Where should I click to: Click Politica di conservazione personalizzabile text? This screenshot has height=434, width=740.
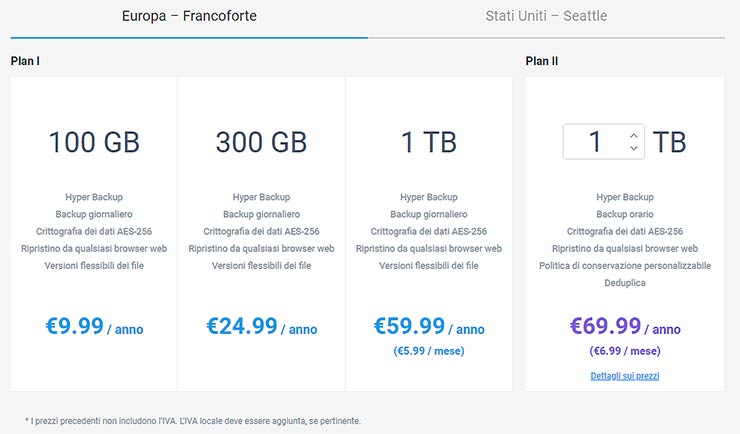click(624, 266)
